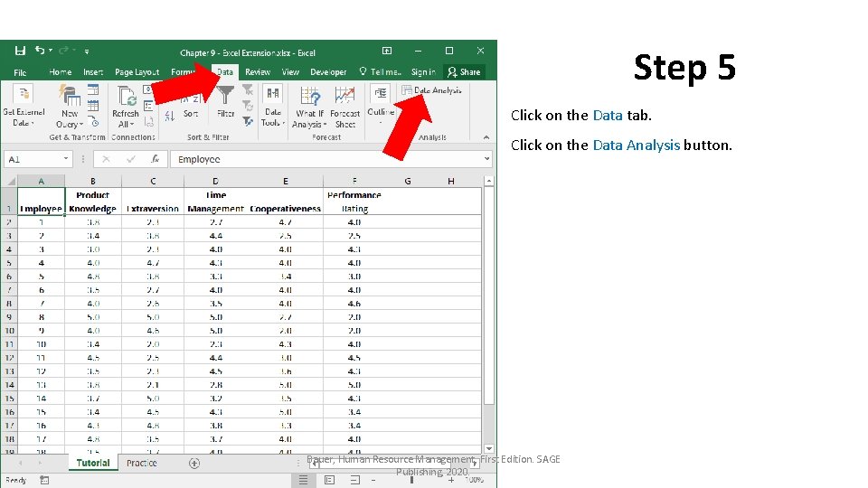Viewport: 868px width, 488px height.
Task: Open connection Properties icon
Action: [x=148, y=105]
